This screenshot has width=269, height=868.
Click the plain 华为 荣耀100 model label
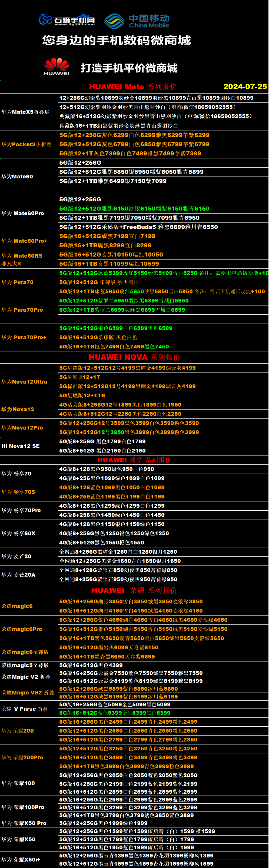click(x=18, y=783)
